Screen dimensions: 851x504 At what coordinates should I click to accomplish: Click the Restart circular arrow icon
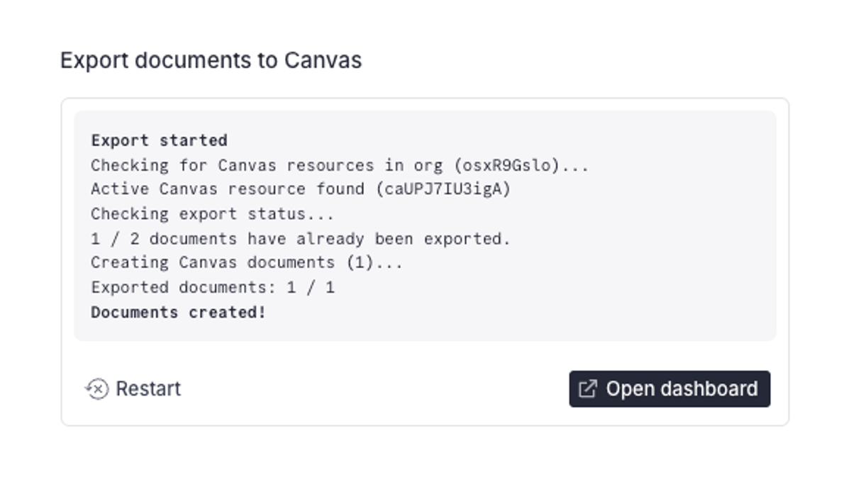(96, 388)
